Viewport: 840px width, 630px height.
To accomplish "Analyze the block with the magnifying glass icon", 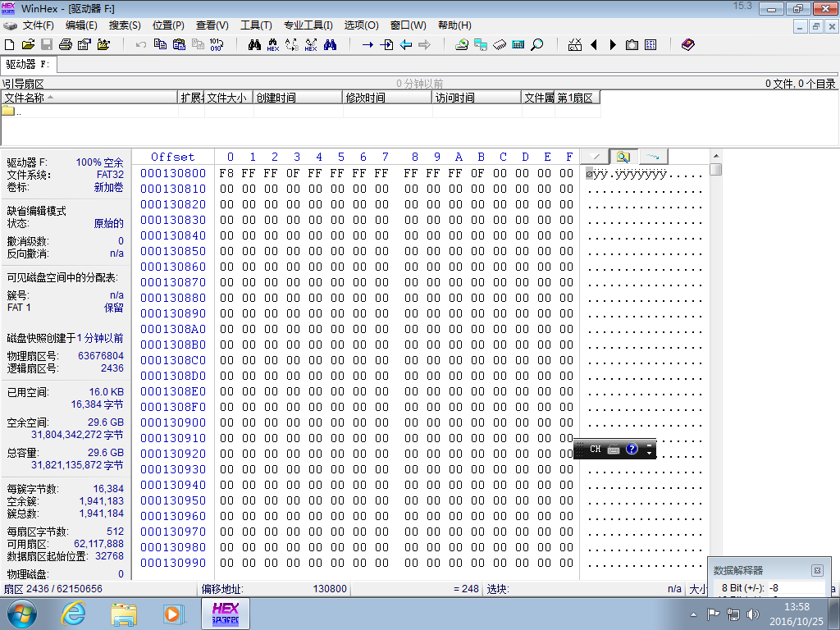I will pos(536,45).
